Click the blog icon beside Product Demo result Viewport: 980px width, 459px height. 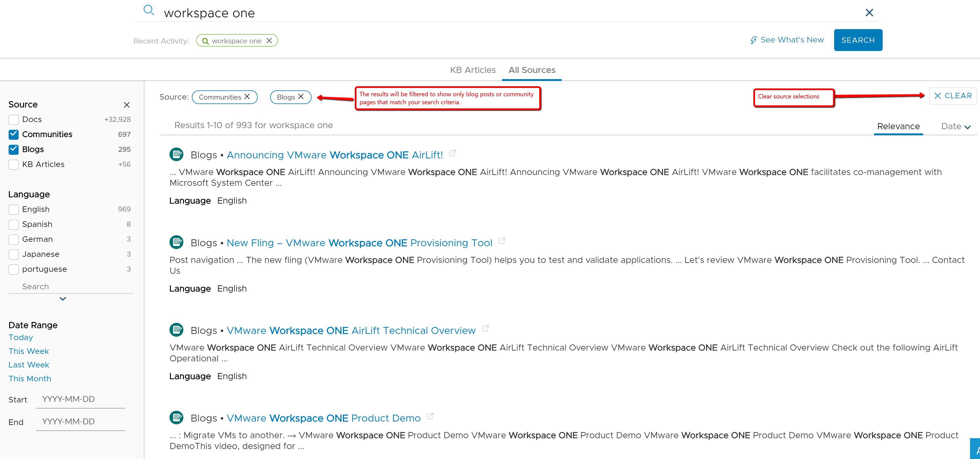tap(176, 418)
